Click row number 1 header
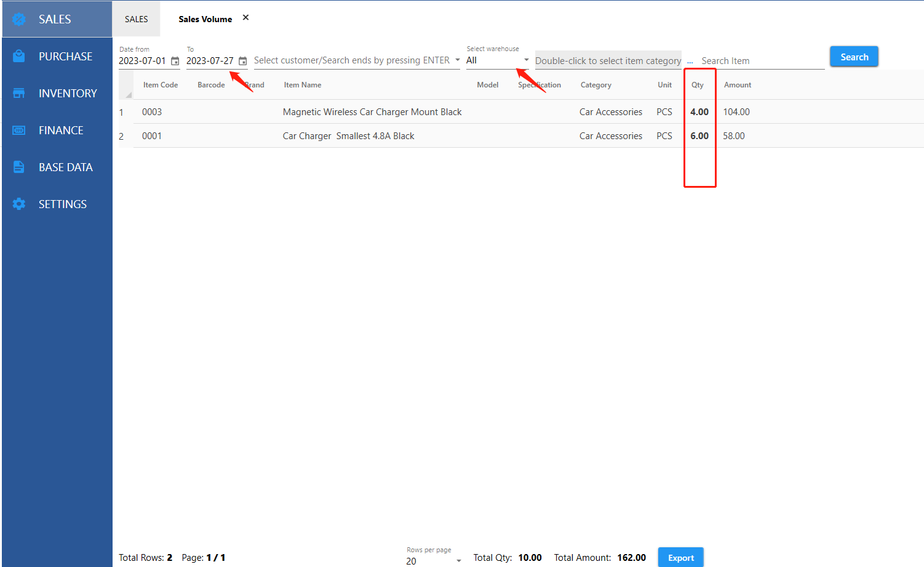The height and width of the screenshot is (567, 924). coord(121,113)
